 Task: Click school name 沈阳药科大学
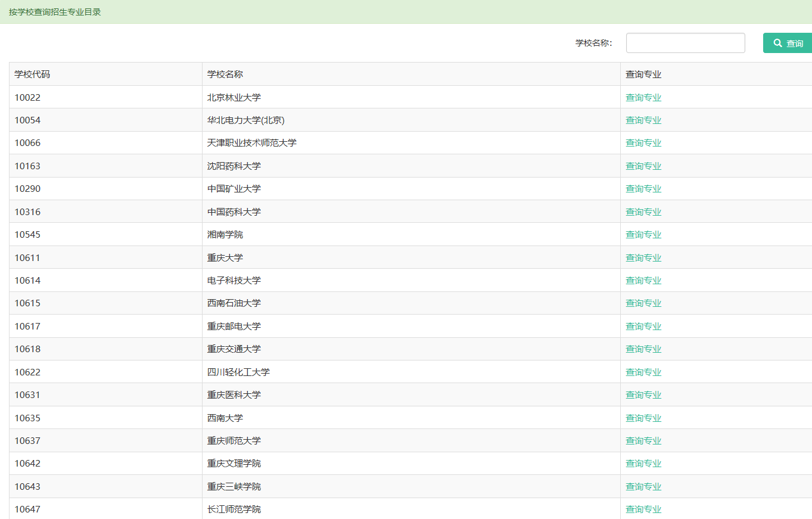click(x=234, y=166)
